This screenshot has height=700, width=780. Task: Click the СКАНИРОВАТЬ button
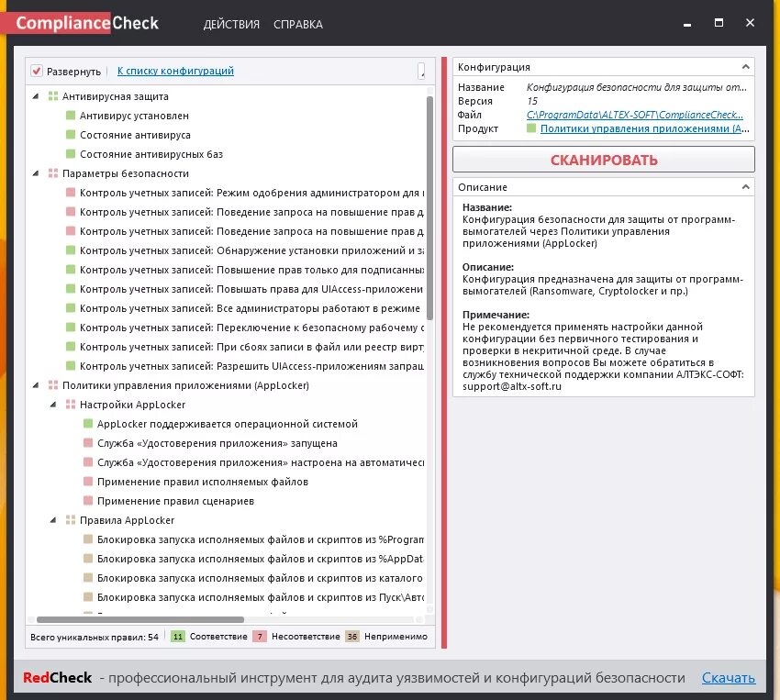(x=604, y=160)
